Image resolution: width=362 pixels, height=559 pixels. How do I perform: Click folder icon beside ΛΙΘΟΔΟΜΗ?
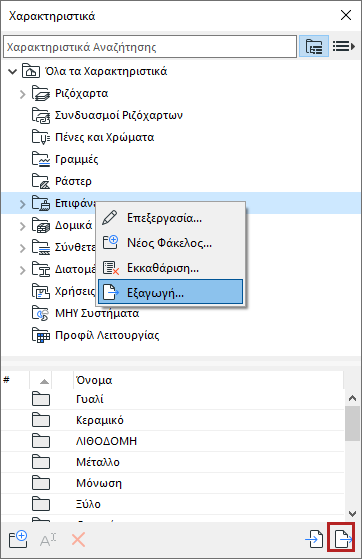coord(41,441)
